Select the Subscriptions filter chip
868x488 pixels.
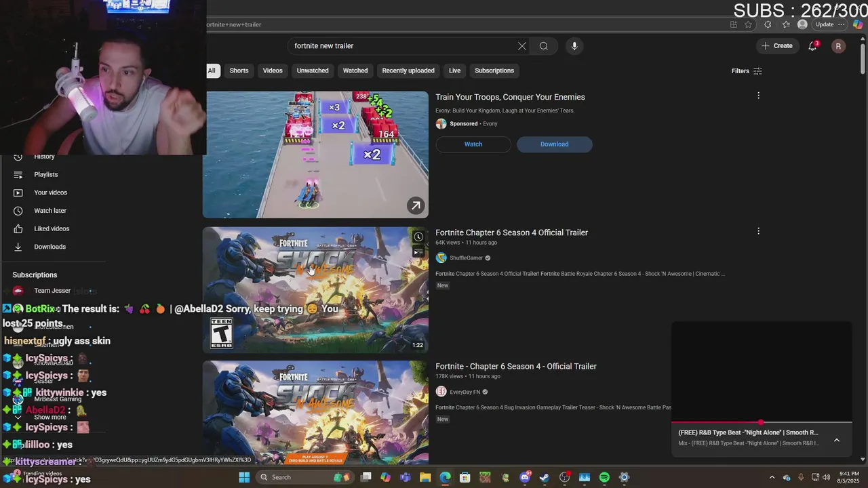click(x=494, y=70)
